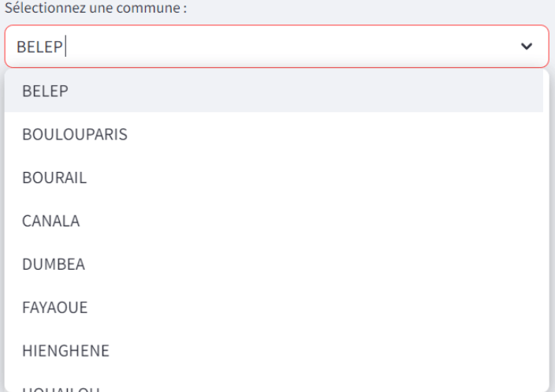Select the commune listed directly below BELEP

(x=75, y=134)
